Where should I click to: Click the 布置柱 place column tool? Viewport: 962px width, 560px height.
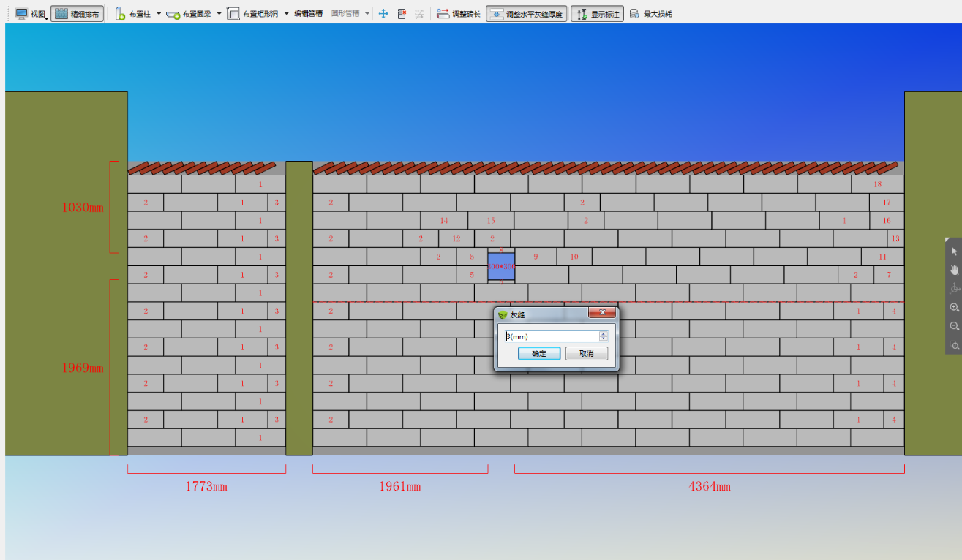(x=133, y=14)
